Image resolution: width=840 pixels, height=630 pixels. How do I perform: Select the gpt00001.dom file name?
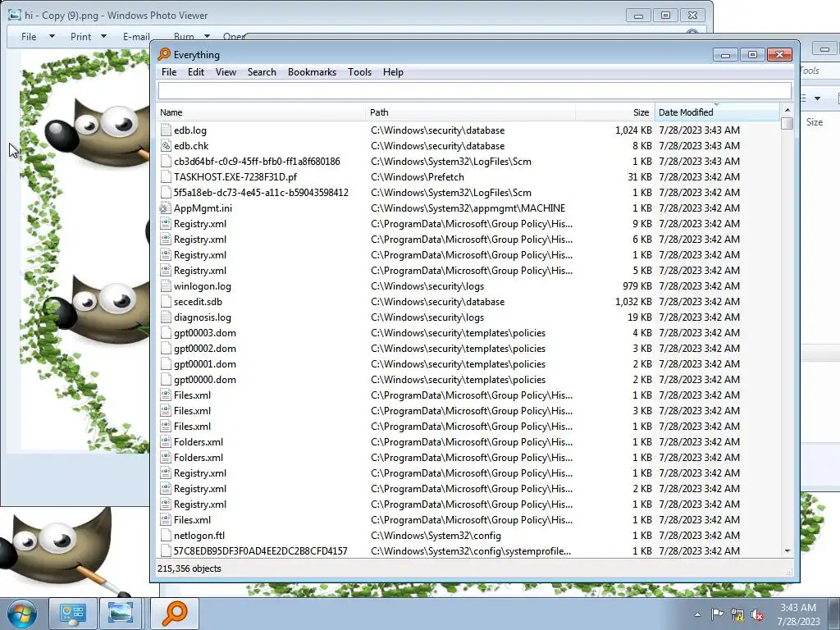[x=204, y=363]
